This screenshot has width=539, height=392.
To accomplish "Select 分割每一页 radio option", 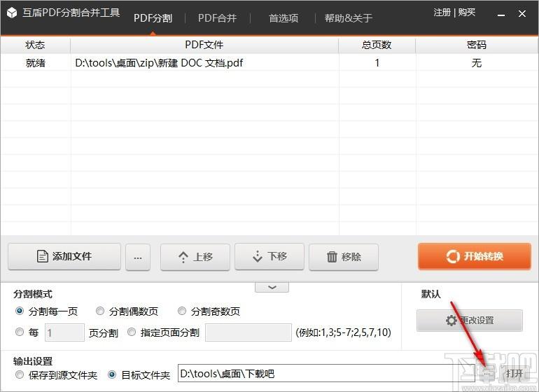I will [x=20, y=311].
